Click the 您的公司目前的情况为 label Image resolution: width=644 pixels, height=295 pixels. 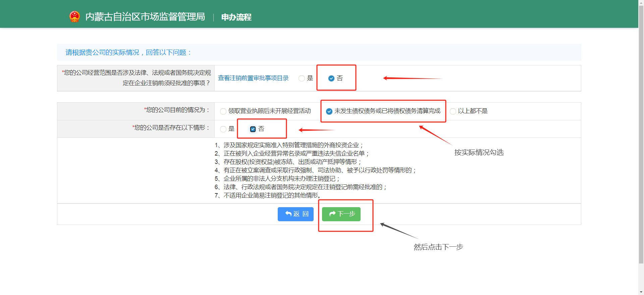pos(177,110)
